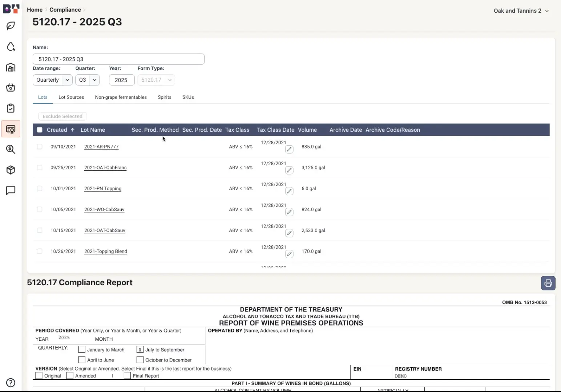Image resolution: width=561 pixels, height=392 pixels.
Task: Open lot 2021-PN Topping link
Action: [103, 188]
